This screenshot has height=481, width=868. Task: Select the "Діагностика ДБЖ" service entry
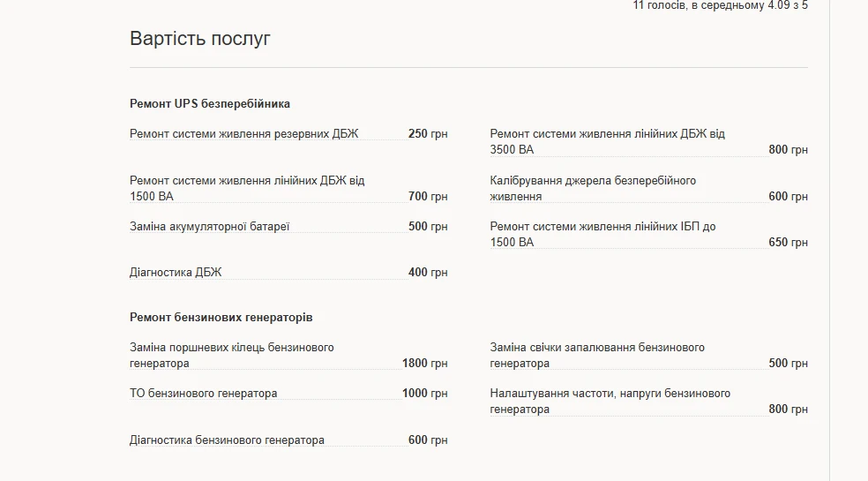click(176, 273)
